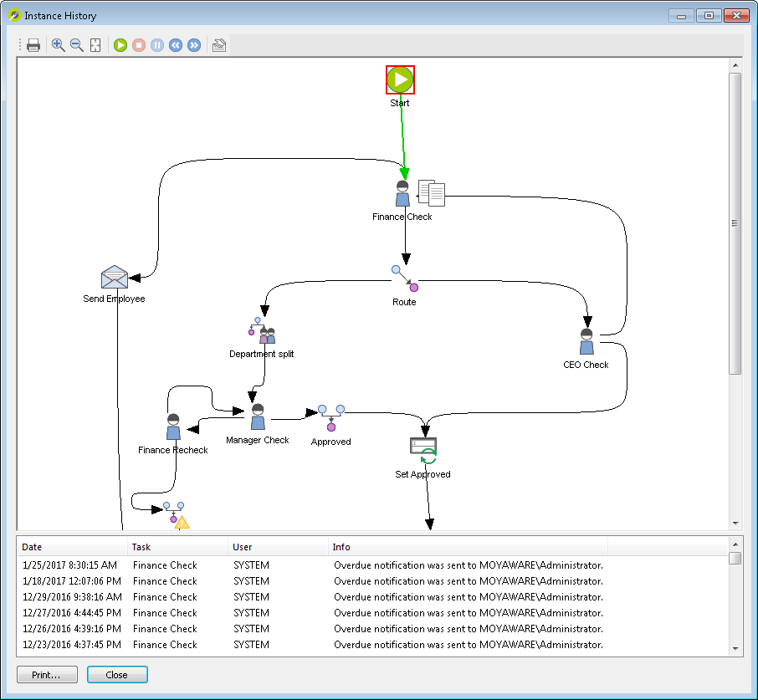Select the Route node
This screenshot has height=700, width=758.
click(x=405, y=278)
